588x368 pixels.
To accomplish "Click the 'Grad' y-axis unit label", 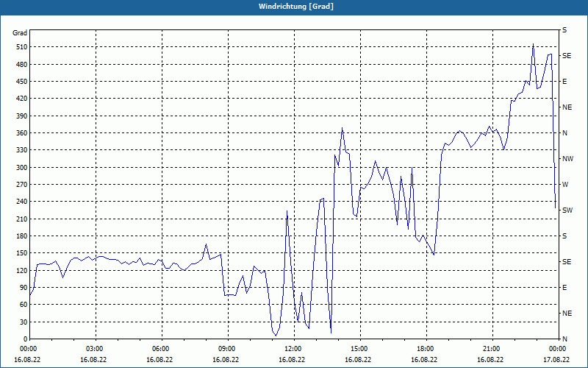I will (x=20, y=33).
